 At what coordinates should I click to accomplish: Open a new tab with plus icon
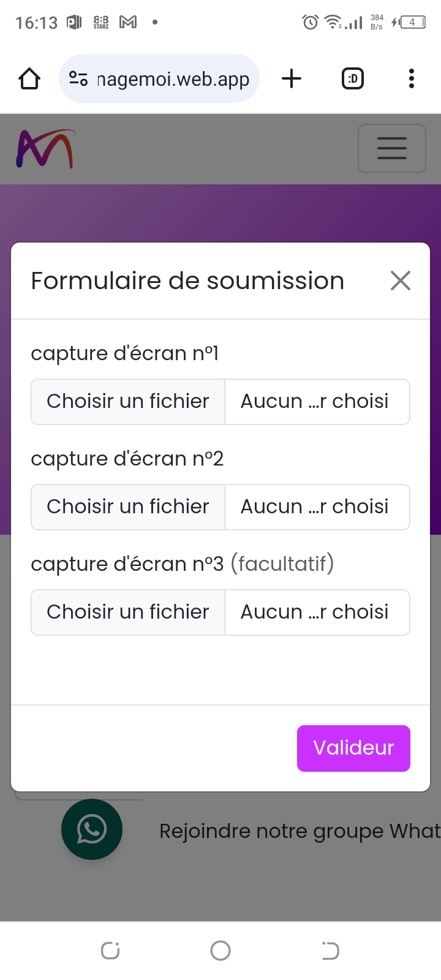[292, 78]
